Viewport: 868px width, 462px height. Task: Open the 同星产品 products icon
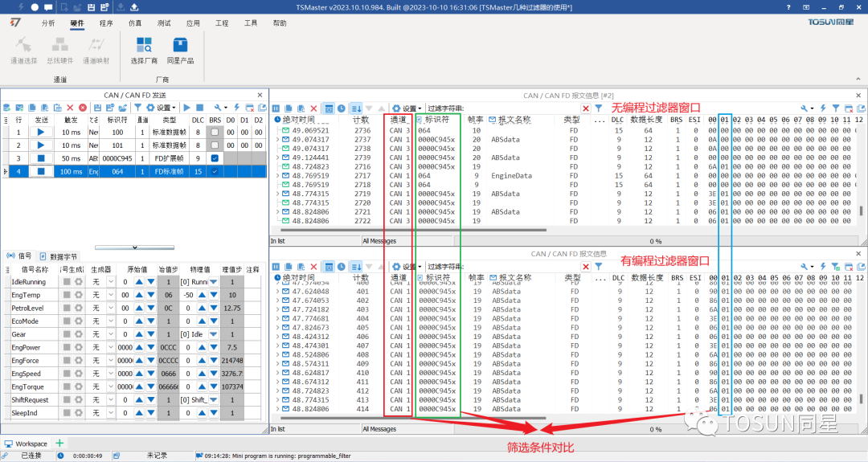pos(179,49)
